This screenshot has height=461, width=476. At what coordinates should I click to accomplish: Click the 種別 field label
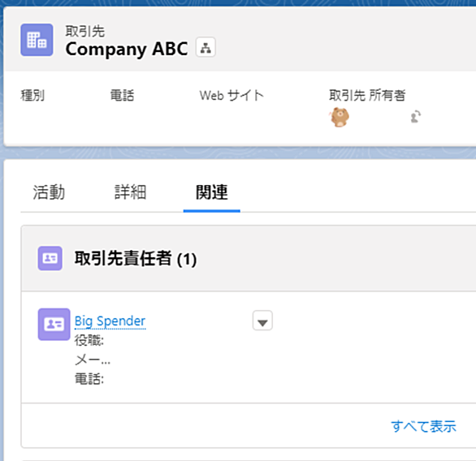point(32,96)
